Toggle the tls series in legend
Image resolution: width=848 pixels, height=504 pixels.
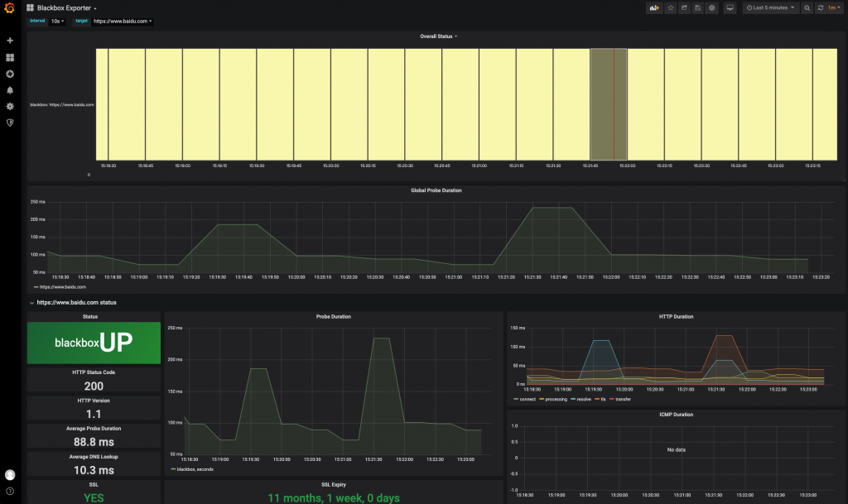click(602, 399)
